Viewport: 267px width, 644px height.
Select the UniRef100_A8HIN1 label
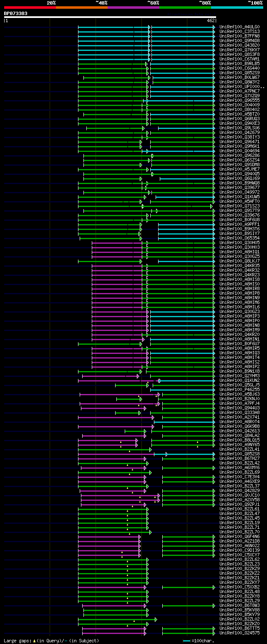pos(239,339)
